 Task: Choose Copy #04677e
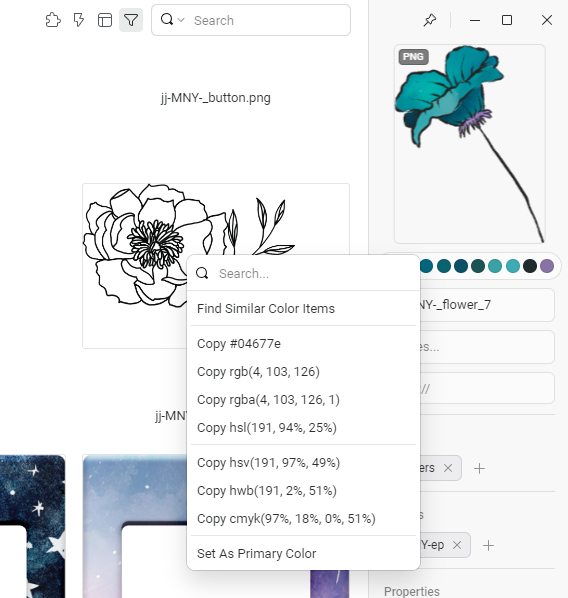239,343
